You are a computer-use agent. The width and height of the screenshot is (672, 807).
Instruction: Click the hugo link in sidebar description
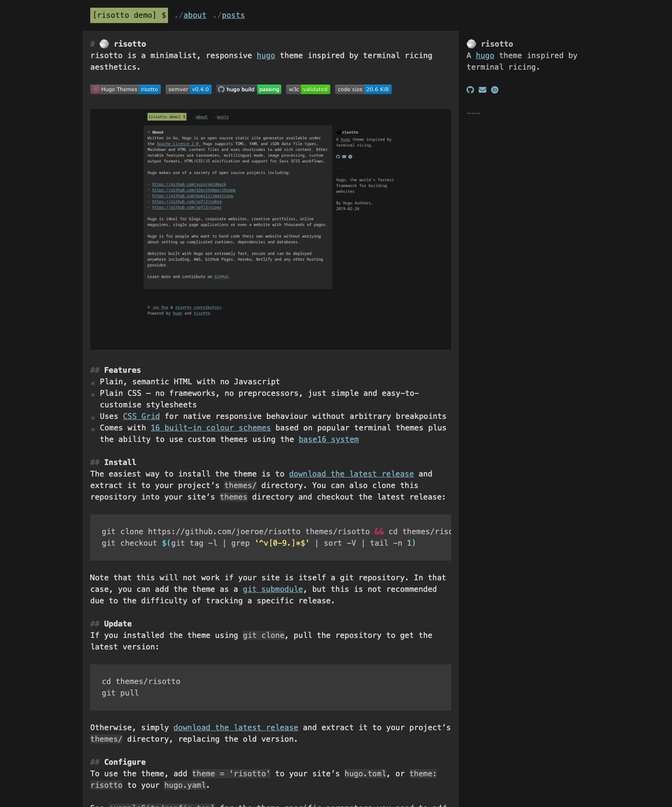[x=485, y=56]
